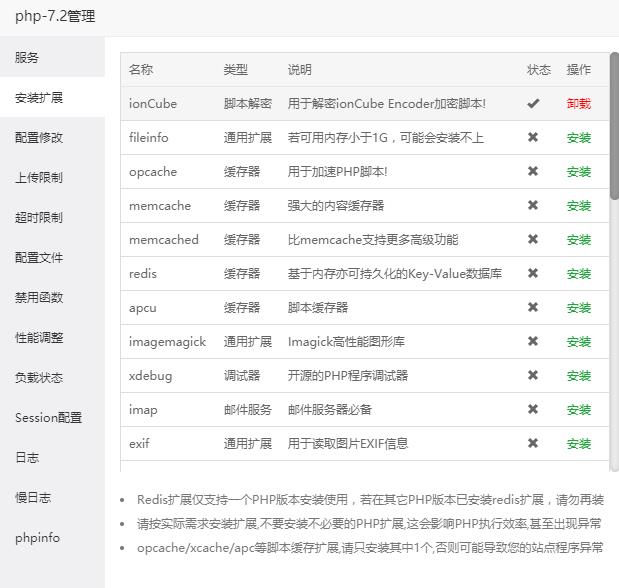Click 安装 in the xdebug row
The height and width of the screenshot is (588, 619).
click(579, 376)
